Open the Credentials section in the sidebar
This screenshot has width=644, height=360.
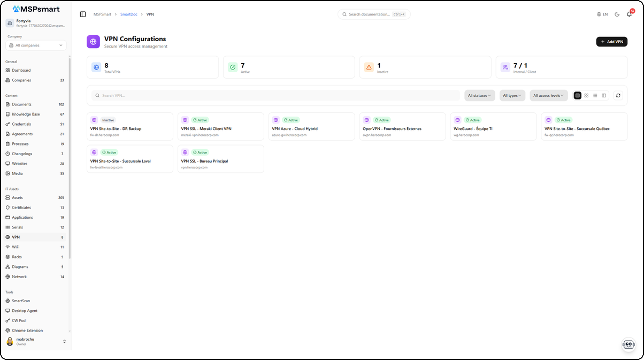point(22,124)
